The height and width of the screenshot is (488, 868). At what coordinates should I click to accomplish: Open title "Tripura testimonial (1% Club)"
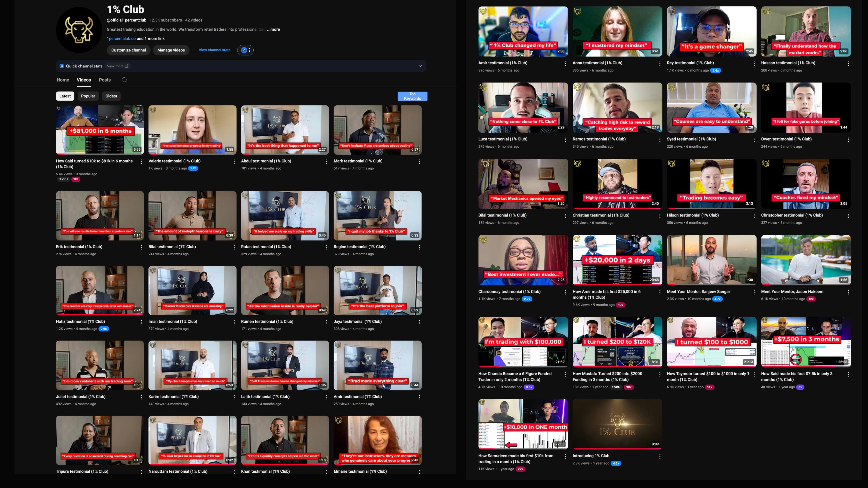pos(82,471)
